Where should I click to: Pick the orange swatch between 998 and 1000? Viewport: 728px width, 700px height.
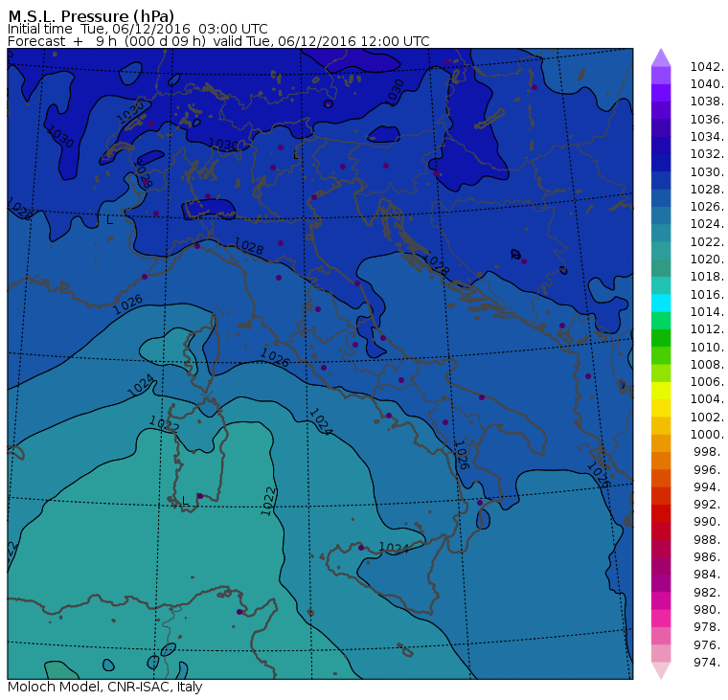click(661, 442)
